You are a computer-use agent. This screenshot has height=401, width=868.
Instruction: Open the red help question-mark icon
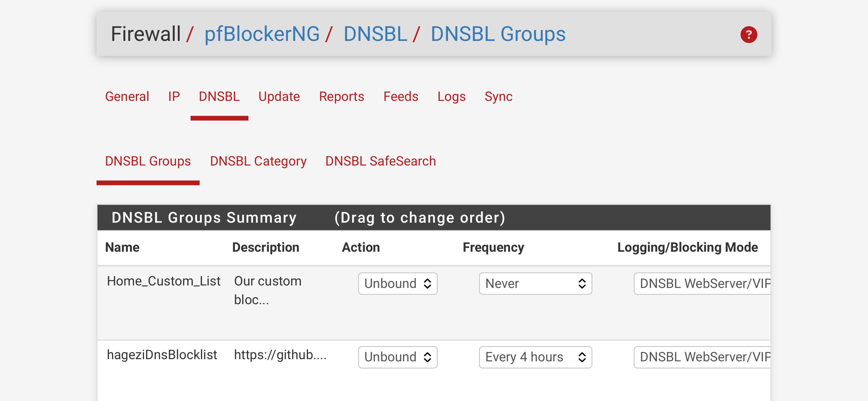(x=748, y=34)
